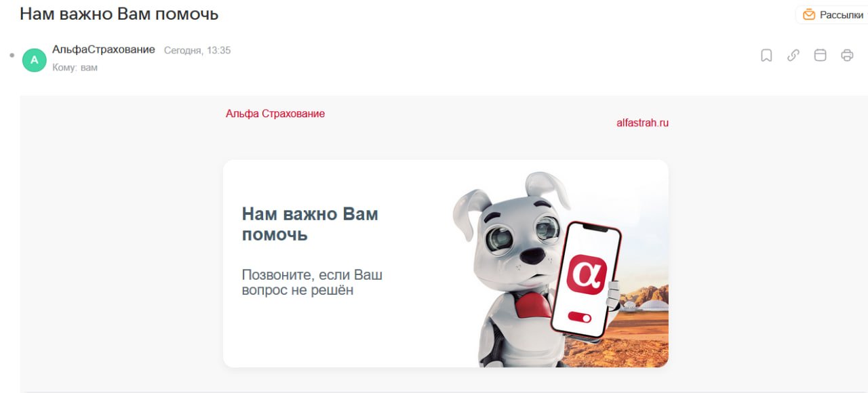
Task: Click the unread dot beside the avatar
Action: [12, 55]
